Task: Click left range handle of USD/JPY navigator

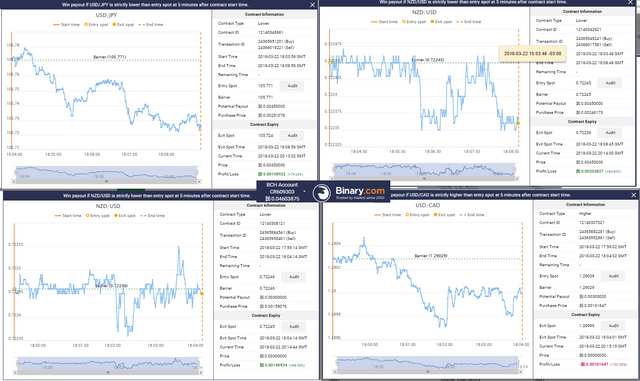Action: [16, 172]
